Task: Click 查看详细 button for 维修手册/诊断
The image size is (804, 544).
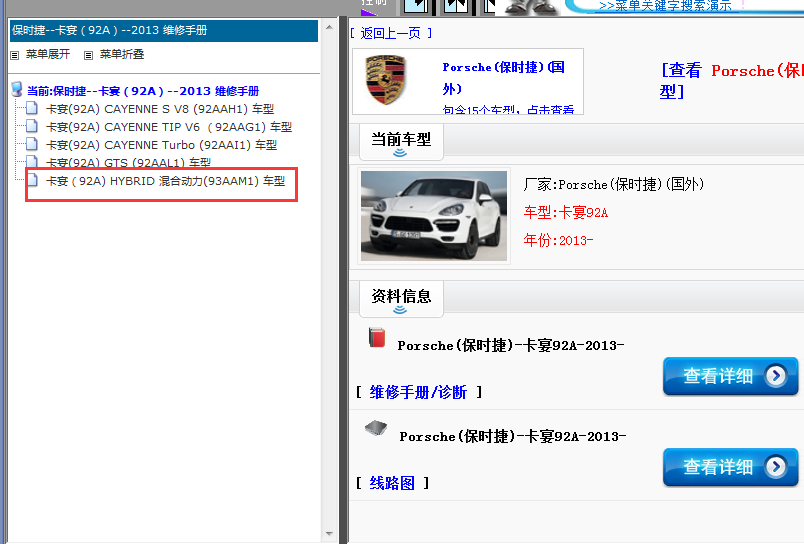Action: pyautogui.click(x=730, y=376)
